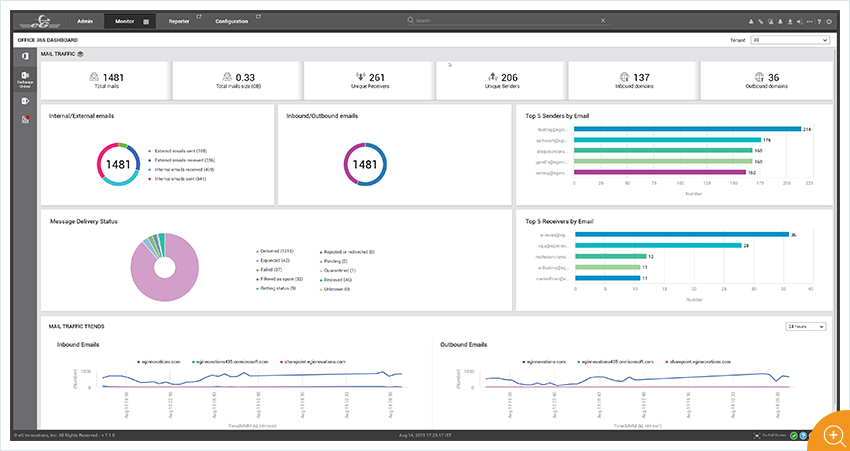Click the Outbound domains globe icon
Screen dimensions: 850x451
(759, 77)
